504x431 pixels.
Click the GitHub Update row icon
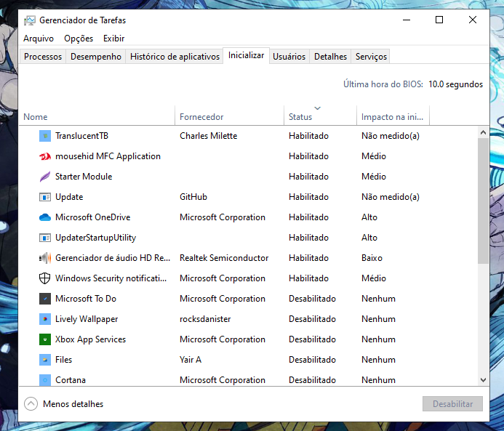(x=45, y=197)
